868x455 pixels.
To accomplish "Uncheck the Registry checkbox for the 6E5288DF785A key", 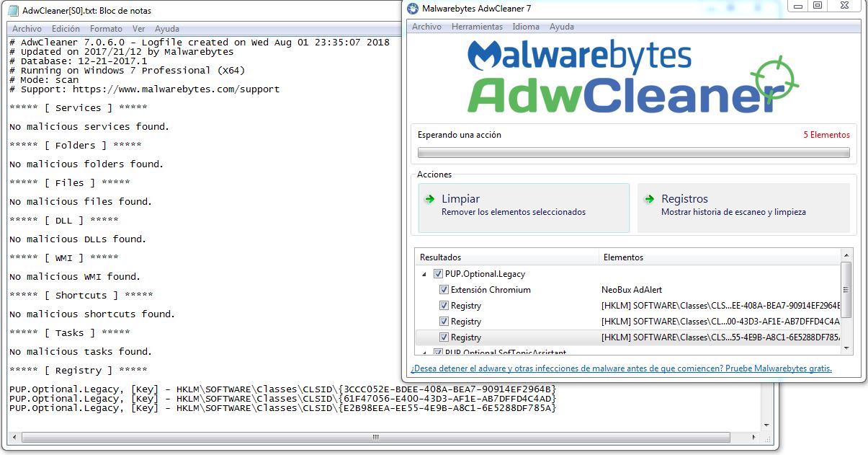I will point(444,337).
